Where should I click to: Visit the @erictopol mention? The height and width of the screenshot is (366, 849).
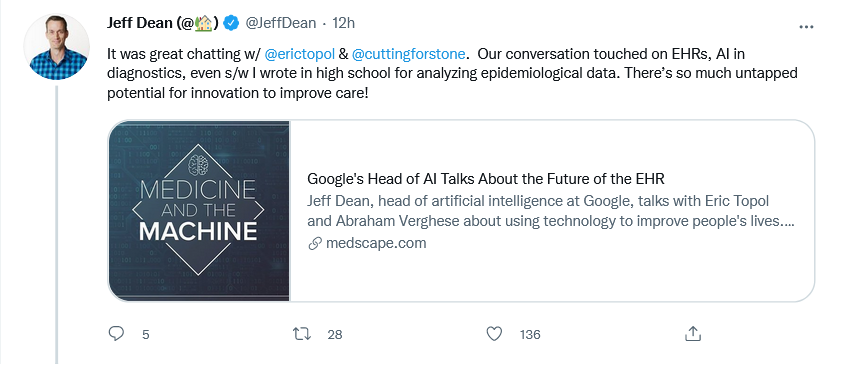point(299,54)
